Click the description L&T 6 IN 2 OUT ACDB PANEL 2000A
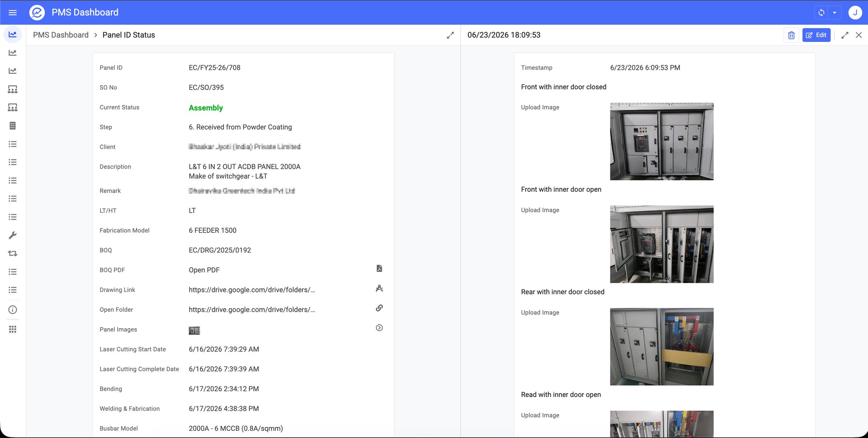The width and height of the screenshot is (868, 438). pyautogui.click(x=244, y=167)
